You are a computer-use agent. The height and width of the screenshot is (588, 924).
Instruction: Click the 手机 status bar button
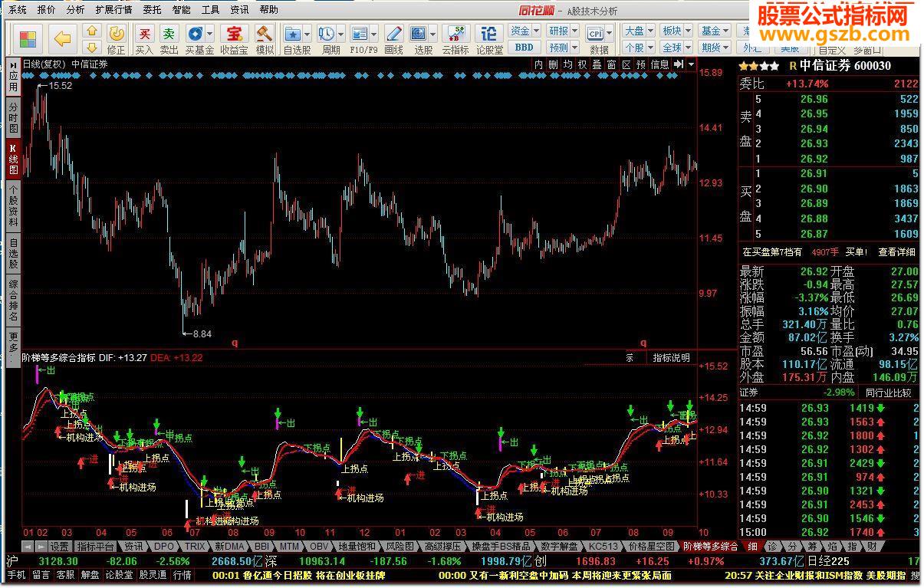click(16, 574)
